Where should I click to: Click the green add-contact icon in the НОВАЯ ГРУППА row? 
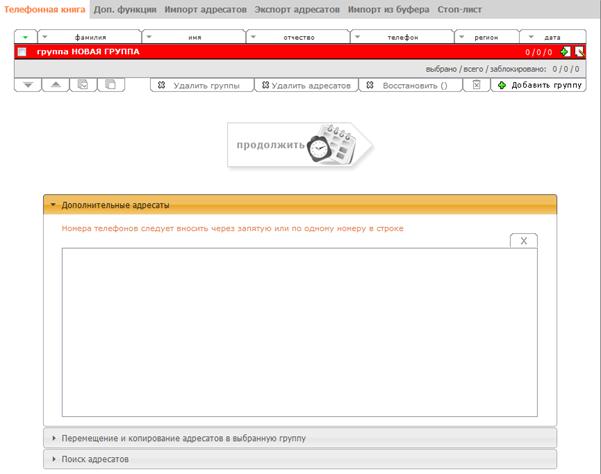click(565, 51)
